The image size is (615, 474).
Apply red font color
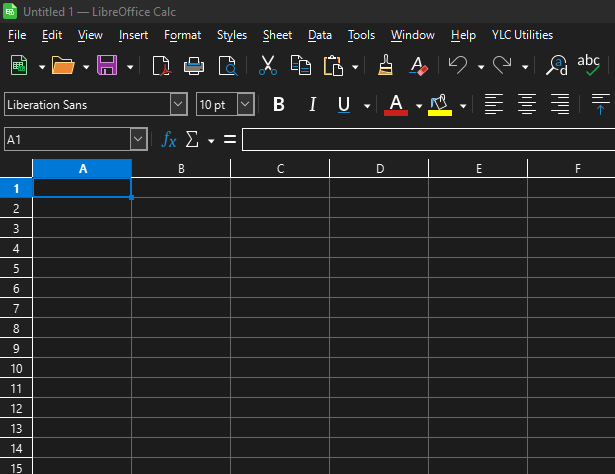coord(396,105)
